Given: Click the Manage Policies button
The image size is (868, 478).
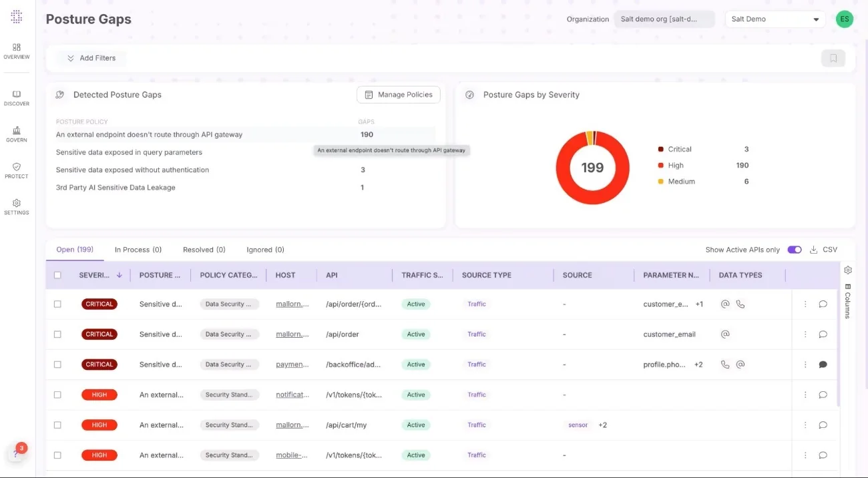Looking at the screenshot, I should [x=398, y=95].
